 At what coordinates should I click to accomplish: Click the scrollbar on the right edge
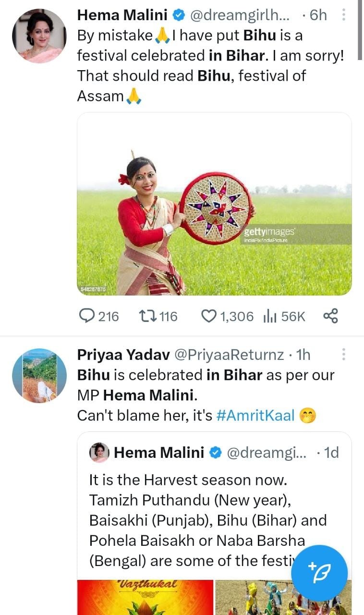[360, 30]
